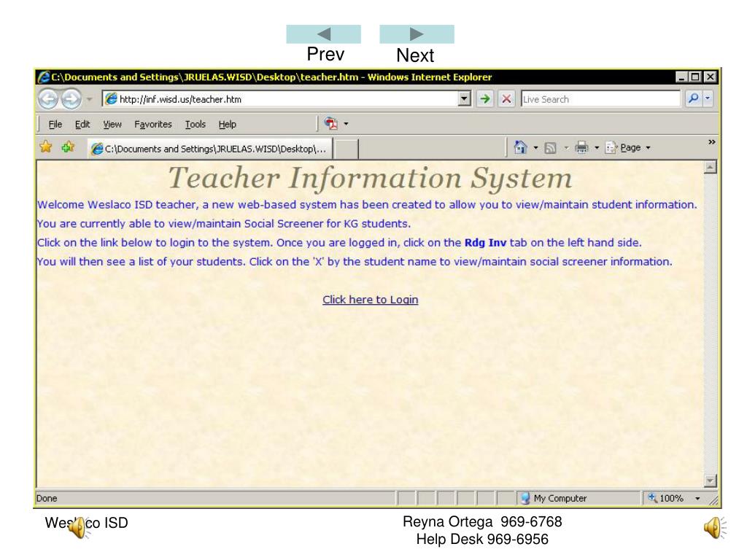The image size is (747, 560).
Task: Open the Help menu
Action: (228, 124)
